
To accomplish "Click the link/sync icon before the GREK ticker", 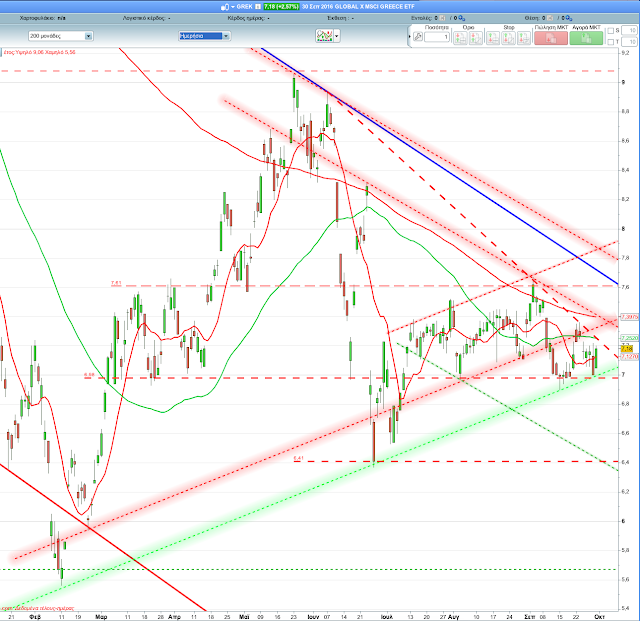I will click(224, 7).
